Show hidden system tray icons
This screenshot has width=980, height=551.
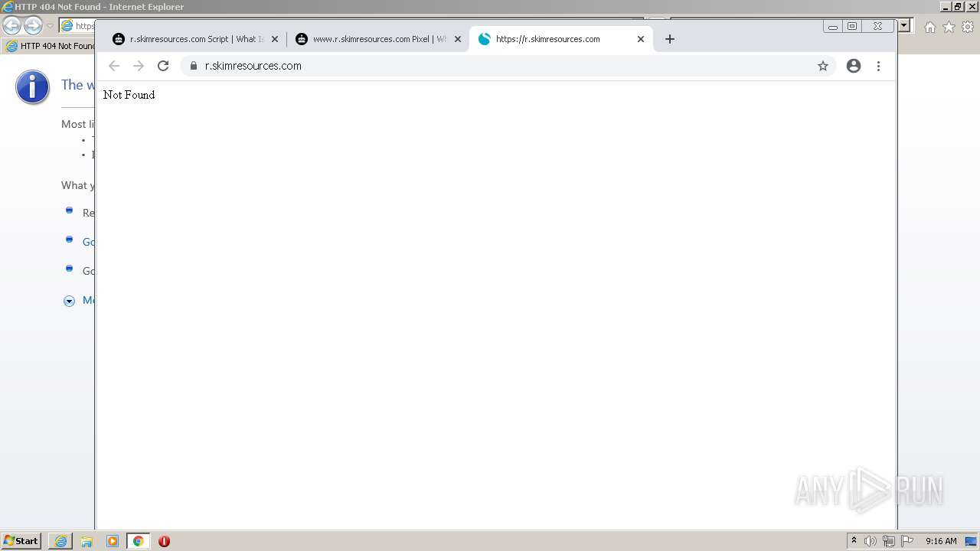854,541
